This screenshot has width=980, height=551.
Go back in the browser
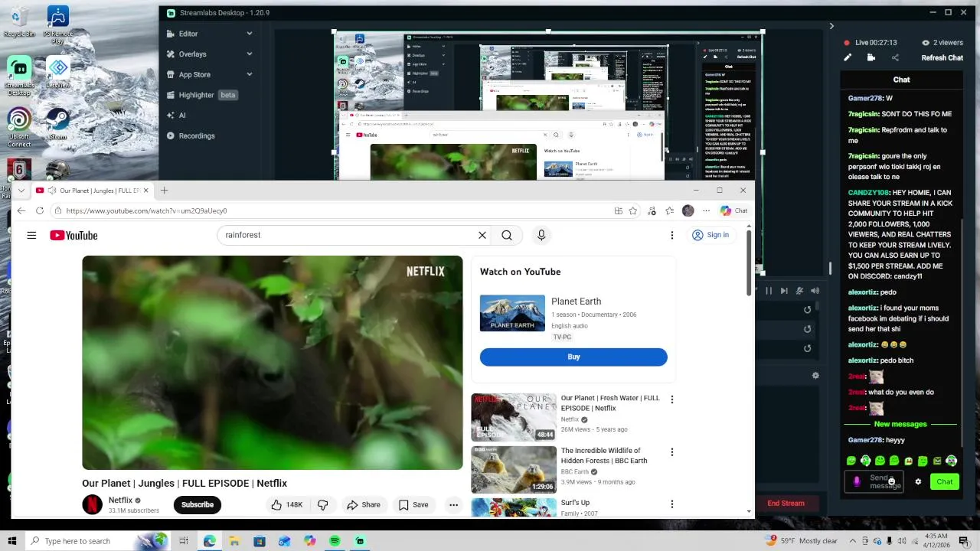click(x=21, y=210)
